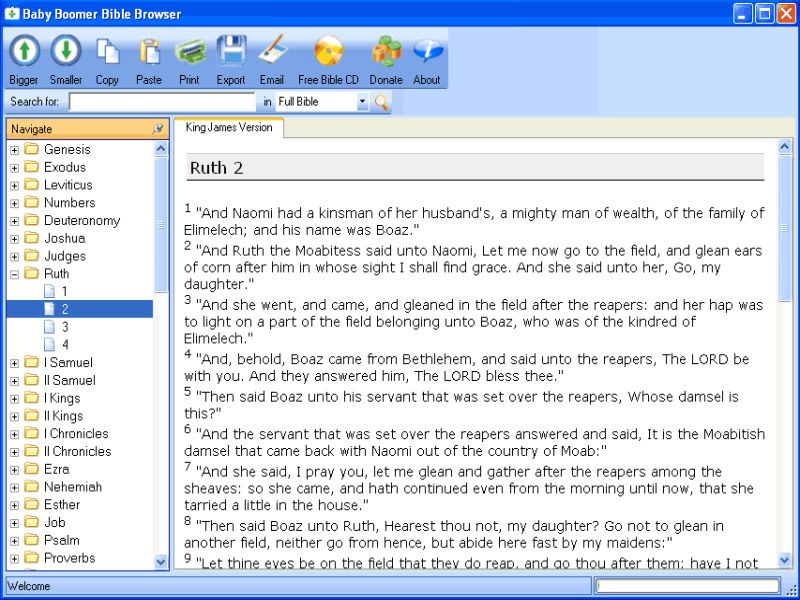This screenshot has height=600, width=800.
Task: Expand the Deuteronomy tree node
Action: point(14,221)
